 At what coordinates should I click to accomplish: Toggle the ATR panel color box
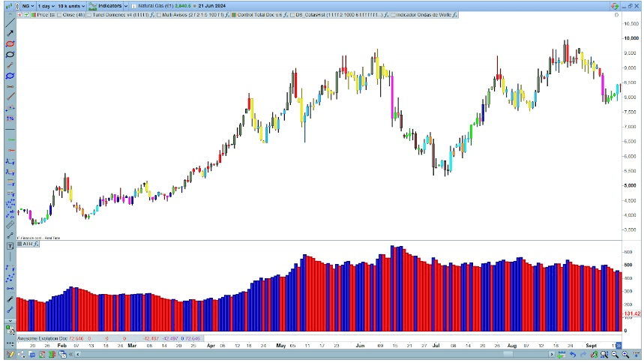[x=19, y=244]
